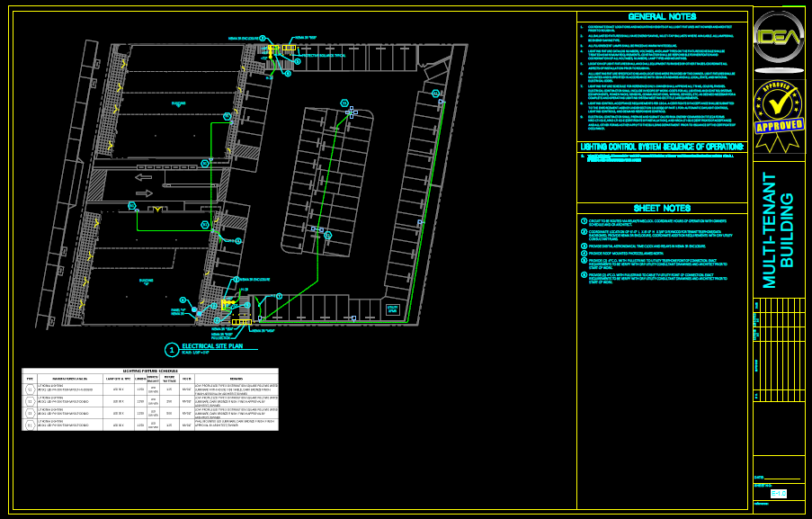Select Lighting Control System Sequence of Operations title

pos(661,147)
